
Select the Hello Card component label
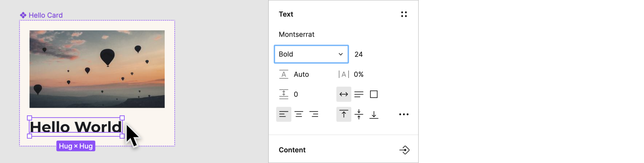[45, 15]
